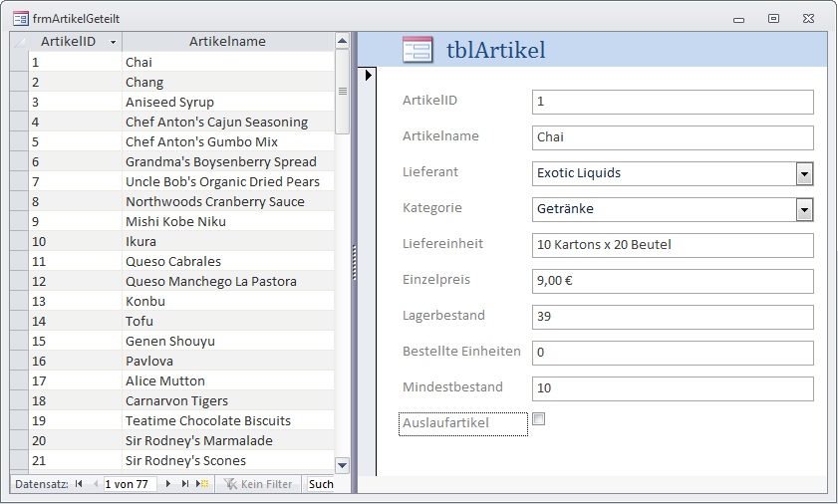838x504 pixels.
Task: Select row selector for Aniseed Syrup row
Action: (x=19, y=102)
